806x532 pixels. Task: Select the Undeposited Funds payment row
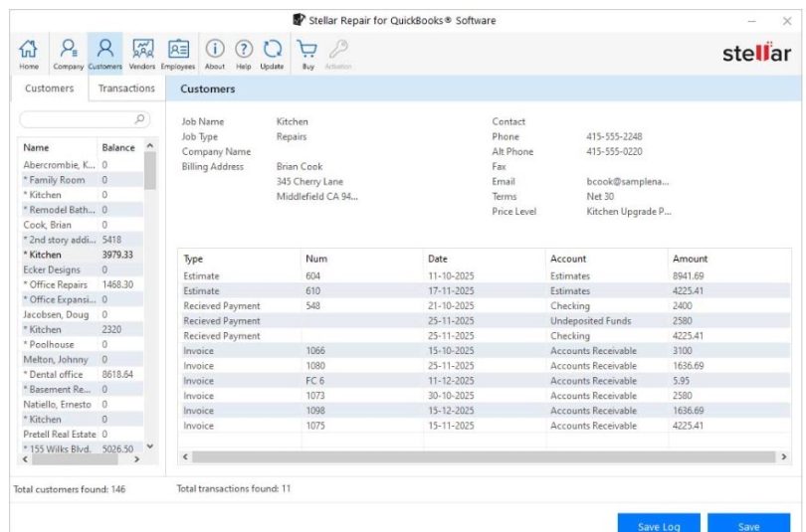click(x=485, y=321)
